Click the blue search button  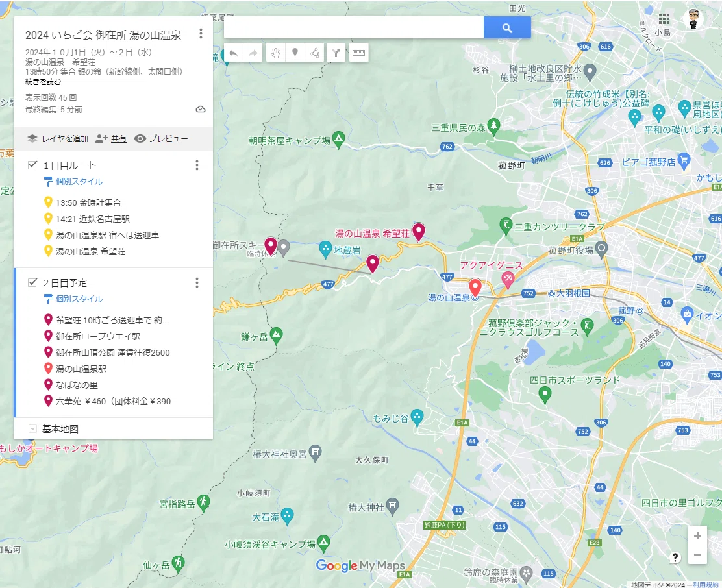(x=507, y=28)
